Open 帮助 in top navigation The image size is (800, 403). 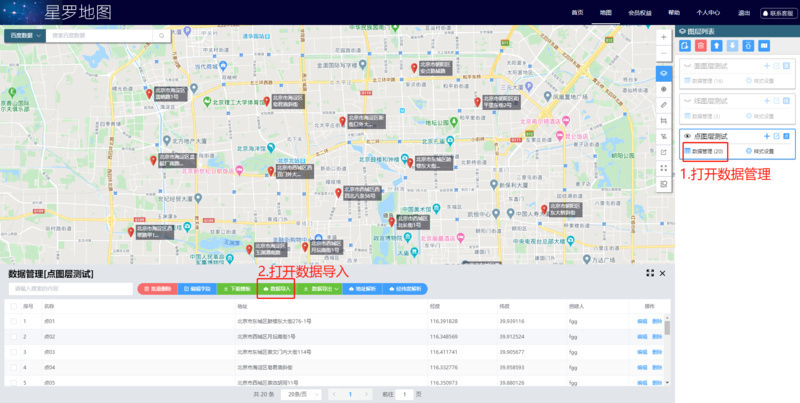click(674, 13)
